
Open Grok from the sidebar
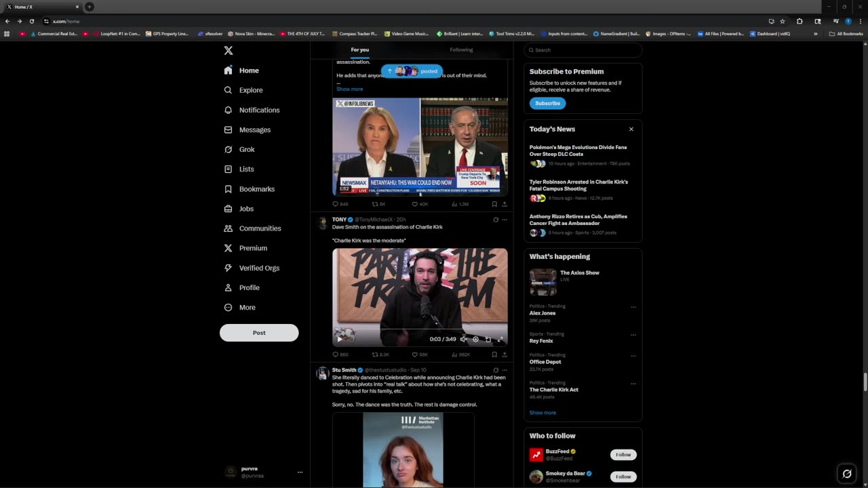[239, 149]
